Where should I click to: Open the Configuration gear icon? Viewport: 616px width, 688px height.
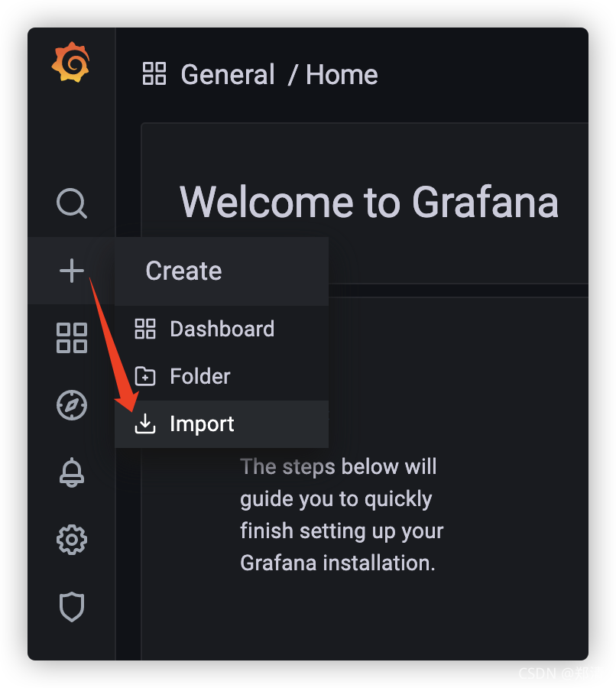72,540
